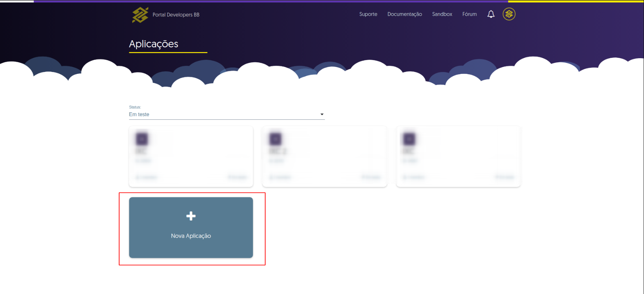Click the third application card's purple icon
644x294 pixels.
tap(409, 139)
